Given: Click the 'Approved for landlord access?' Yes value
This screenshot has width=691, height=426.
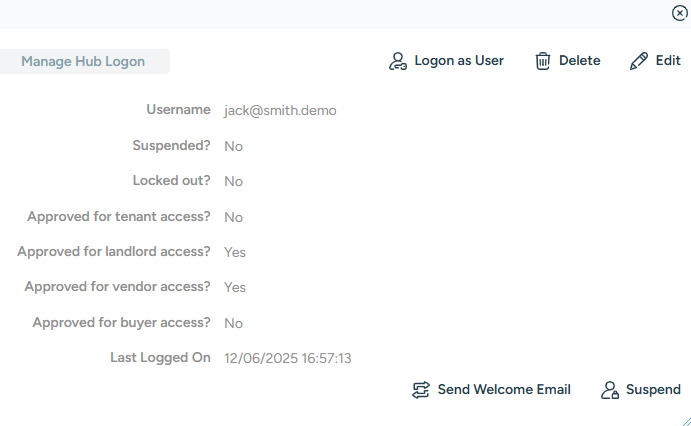Looking at the screenshot, I should [x=235, y=252].
